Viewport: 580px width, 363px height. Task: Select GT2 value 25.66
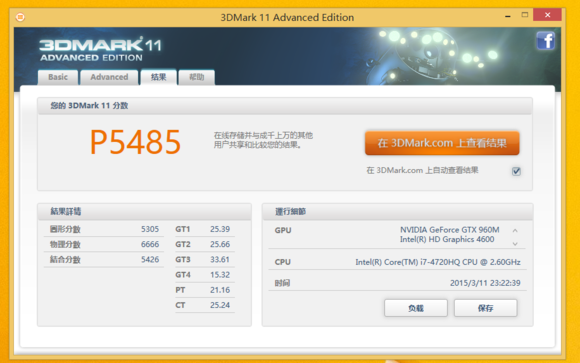pyautogui.click(x=220, y=244)
